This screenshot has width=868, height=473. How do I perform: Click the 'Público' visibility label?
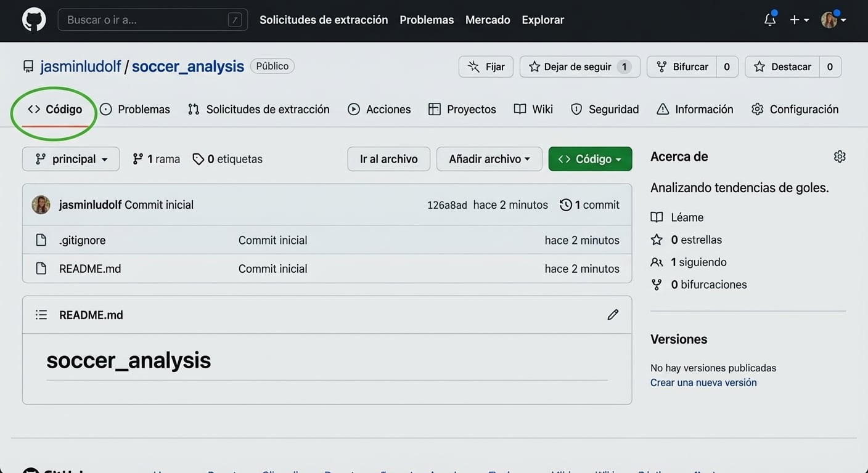tap(272, 66)
